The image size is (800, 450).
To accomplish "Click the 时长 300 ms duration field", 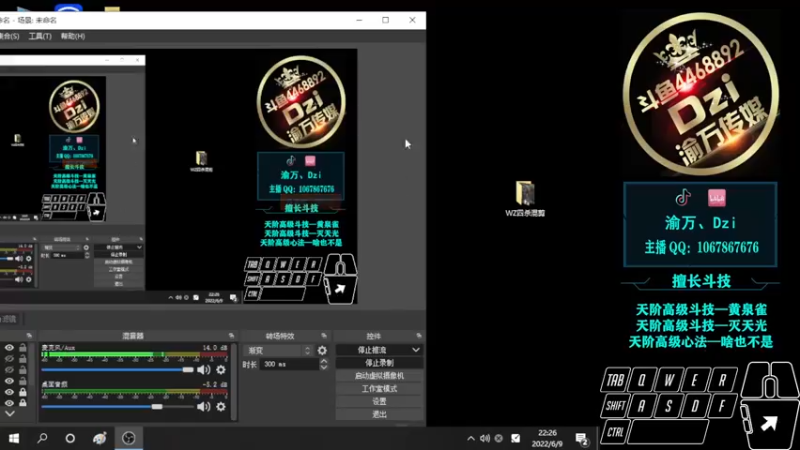I will click(x=289, y=364).
